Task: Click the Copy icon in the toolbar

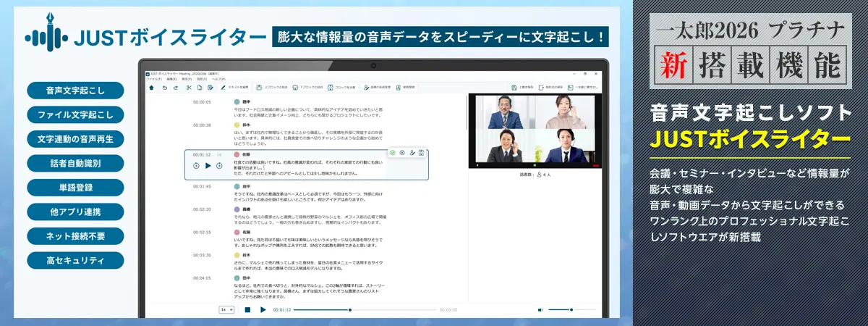Action: click(x=199, y=88)
